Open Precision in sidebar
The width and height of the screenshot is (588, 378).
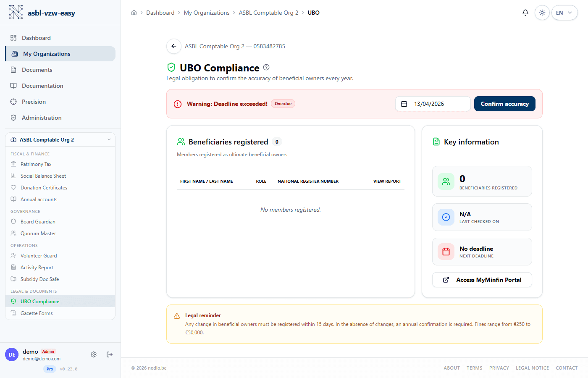[x=60, y=102]
